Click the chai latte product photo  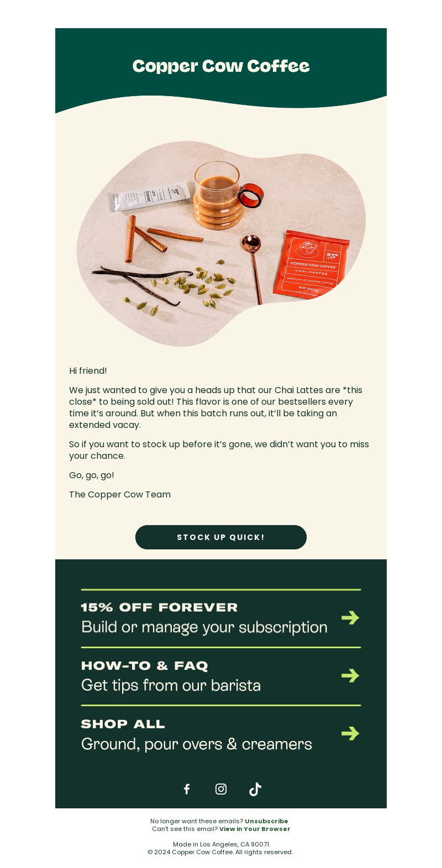click(x=221, y=244)
